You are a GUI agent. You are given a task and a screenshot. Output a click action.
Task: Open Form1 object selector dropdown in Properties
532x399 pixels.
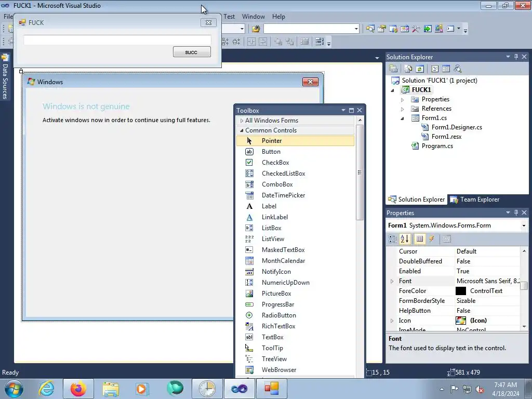click(x=524, y=225)
